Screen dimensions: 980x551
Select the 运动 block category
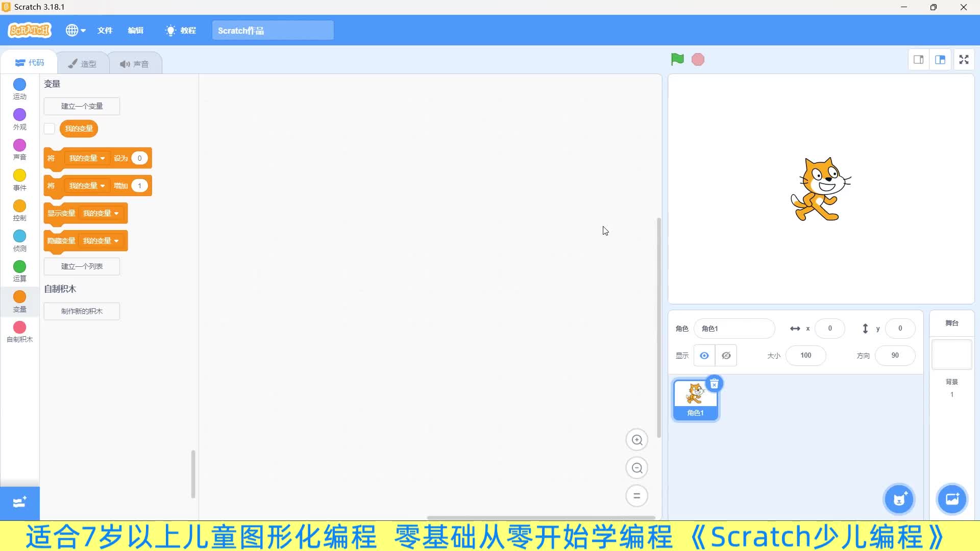19,89
